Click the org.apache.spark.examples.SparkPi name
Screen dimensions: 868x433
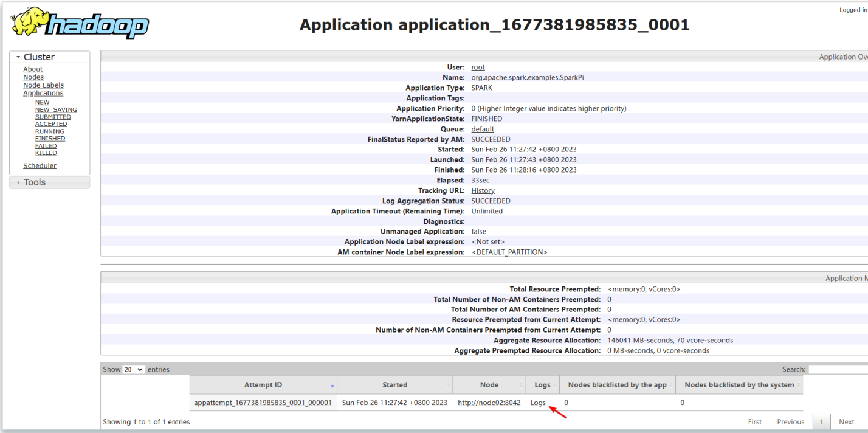528,78
